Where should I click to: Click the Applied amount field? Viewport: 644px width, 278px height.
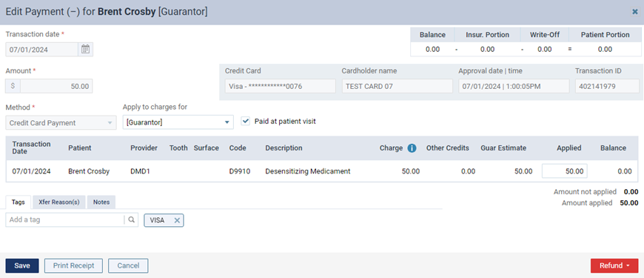pos(564,171)
